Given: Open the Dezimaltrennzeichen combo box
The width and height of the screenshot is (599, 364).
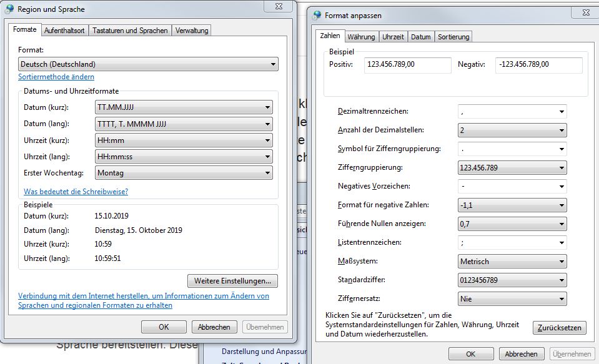Looking at the screenshot, I should 512,112.
